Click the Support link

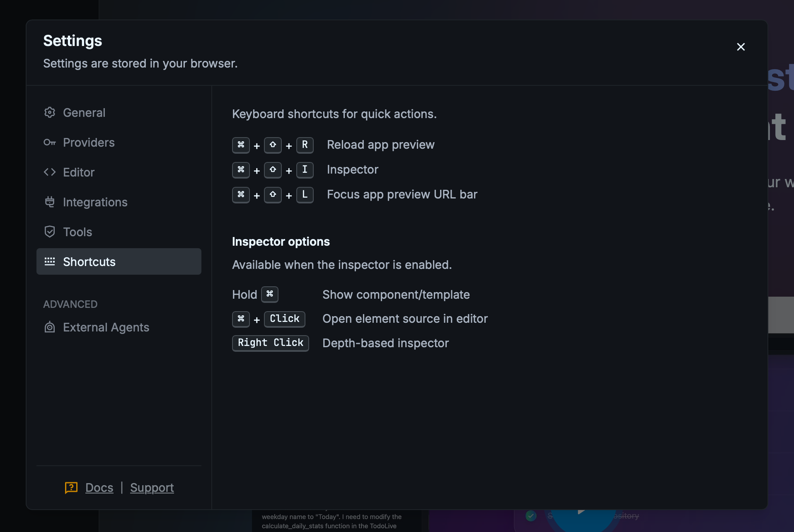152,488
